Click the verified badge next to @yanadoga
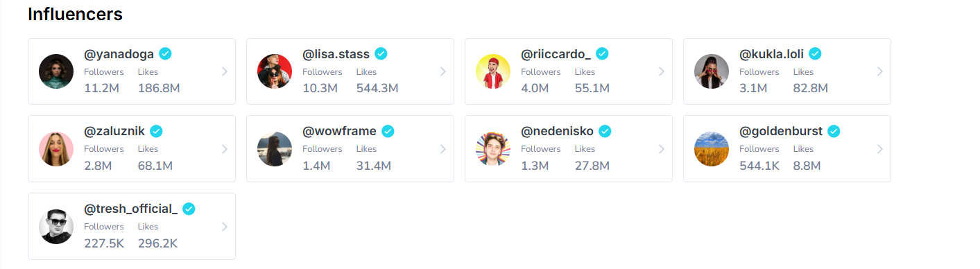The image size is (980, 269). 166,53
